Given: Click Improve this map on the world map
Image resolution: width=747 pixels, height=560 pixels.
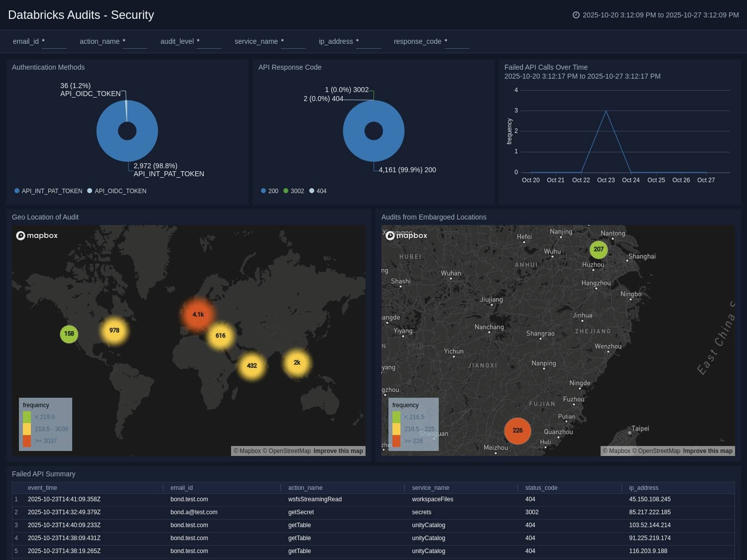Looking at the screenshot, I should pyautogui.click(x=338, y=450).
